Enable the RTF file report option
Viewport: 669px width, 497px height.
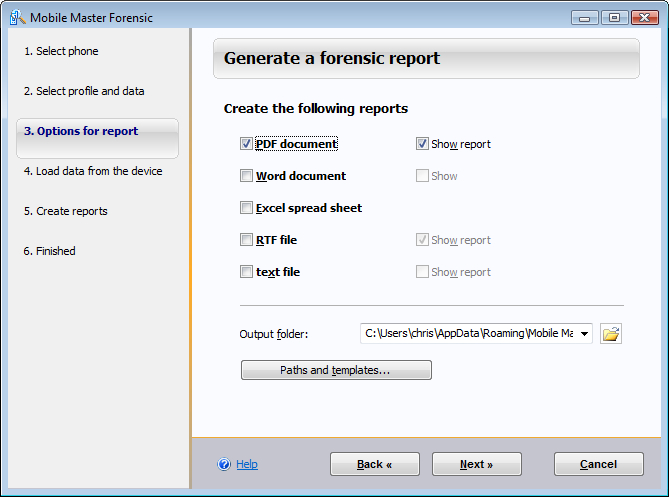click(246, 240)
